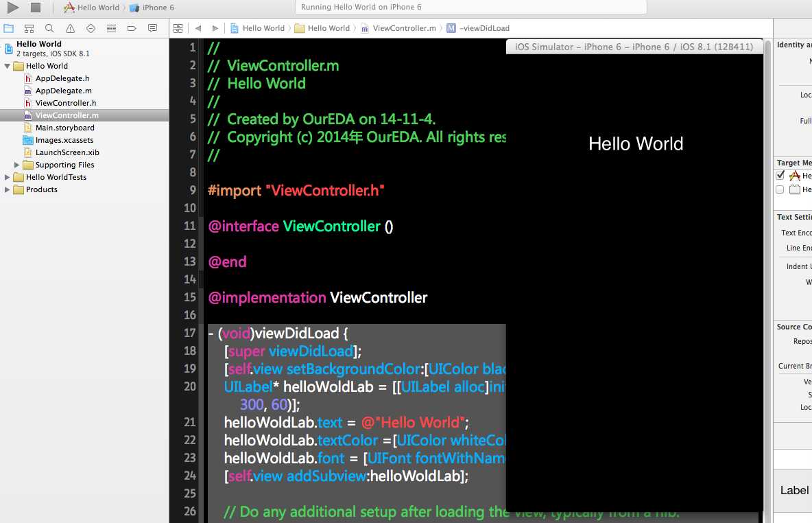Check the second target membership checkbox

coord(780,189)
